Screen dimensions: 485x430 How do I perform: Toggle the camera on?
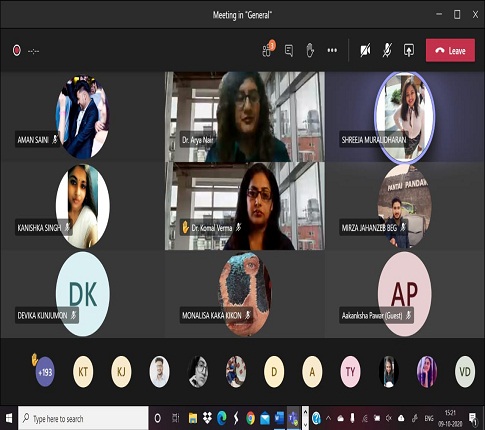coord(365,50)
